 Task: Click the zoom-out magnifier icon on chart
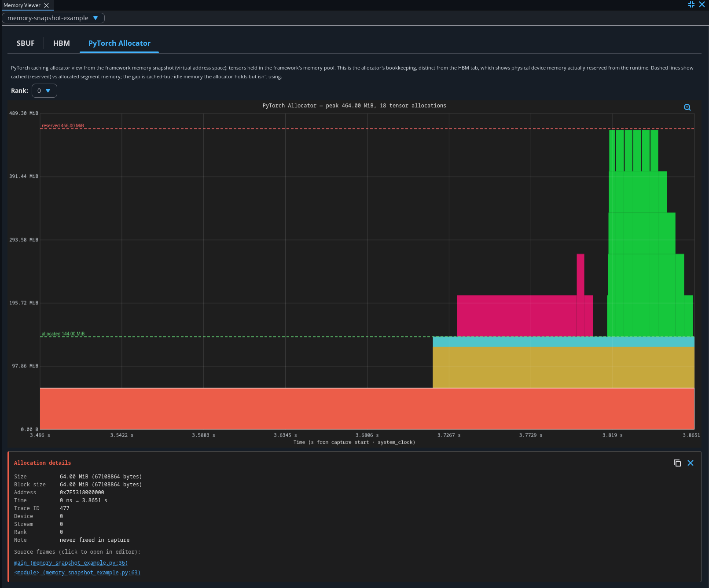[687, 107]
